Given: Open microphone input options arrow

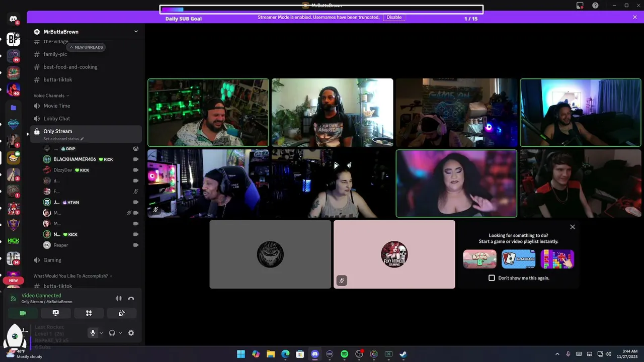Looking at the screenshot, I should 101,333.
